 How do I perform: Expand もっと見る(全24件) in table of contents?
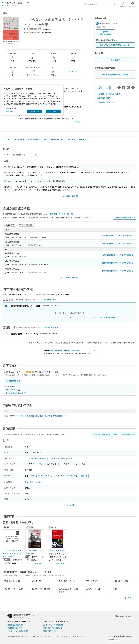click(x=69, y=196)
